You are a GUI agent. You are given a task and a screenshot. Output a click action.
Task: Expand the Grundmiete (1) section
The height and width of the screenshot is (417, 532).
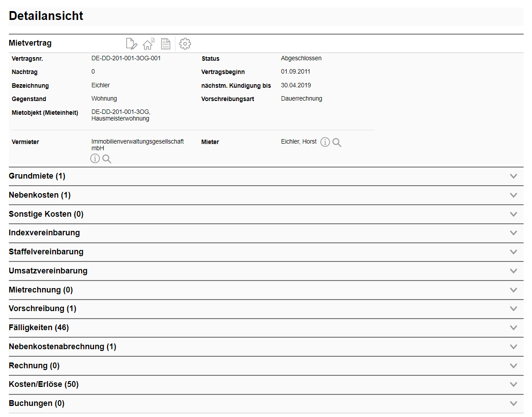(x=513, y=176)
